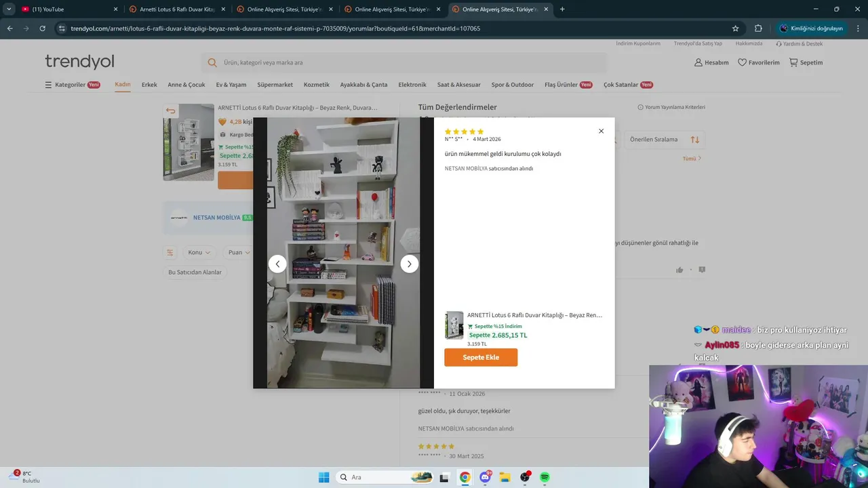
Task: Open Favorilerim list
Action: point(759,62)
